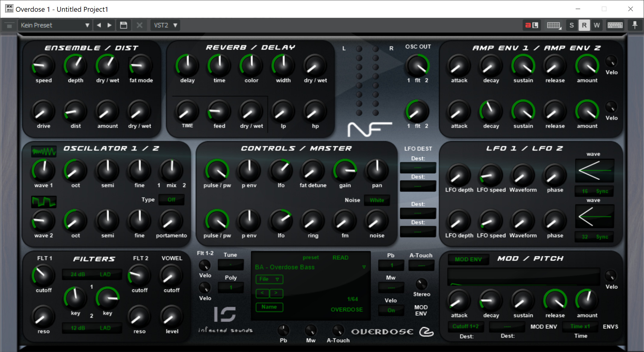Open the MIDI keyboard settings icon with the small arrow
Image resolution: width=644 pixels, height=352 pixels.
554,25
